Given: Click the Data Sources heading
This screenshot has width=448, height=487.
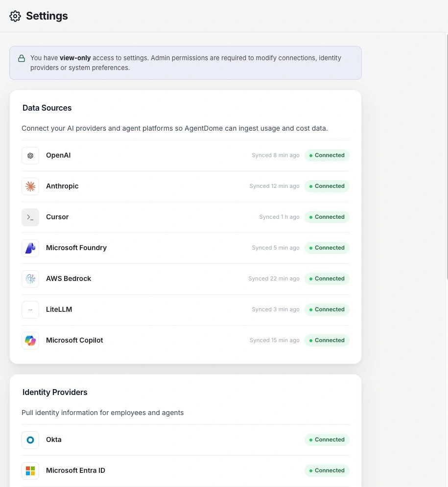Looking at the screenshot, I should click(x=47, y=108).
